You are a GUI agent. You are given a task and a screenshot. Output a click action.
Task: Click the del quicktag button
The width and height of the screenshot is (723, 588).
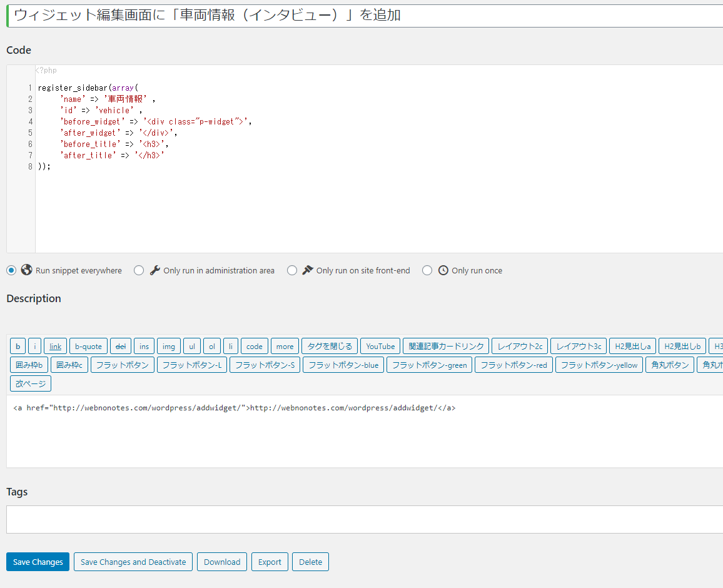tap(121, 346)
